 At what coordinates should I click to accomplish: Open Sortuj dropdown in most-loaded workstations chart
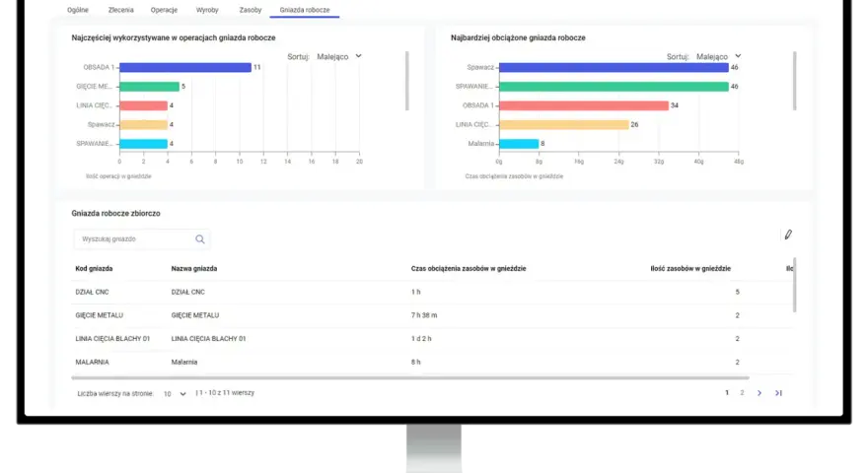point(718,56)
